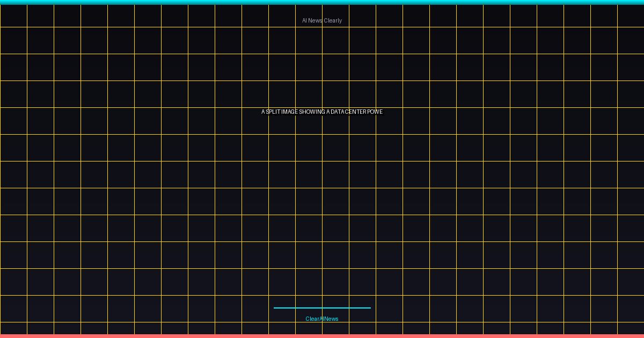Click the grid cell in the bottom-left corner
The height and width of the screenshot is (338, 644).
(13, 327)
